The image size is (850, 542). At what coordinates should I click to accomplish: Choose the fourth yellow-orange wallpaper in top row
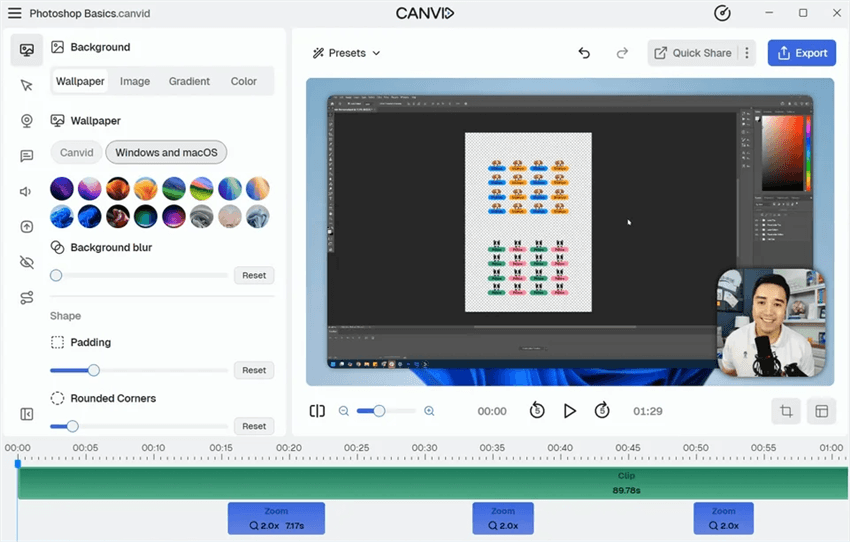(145, 189)
